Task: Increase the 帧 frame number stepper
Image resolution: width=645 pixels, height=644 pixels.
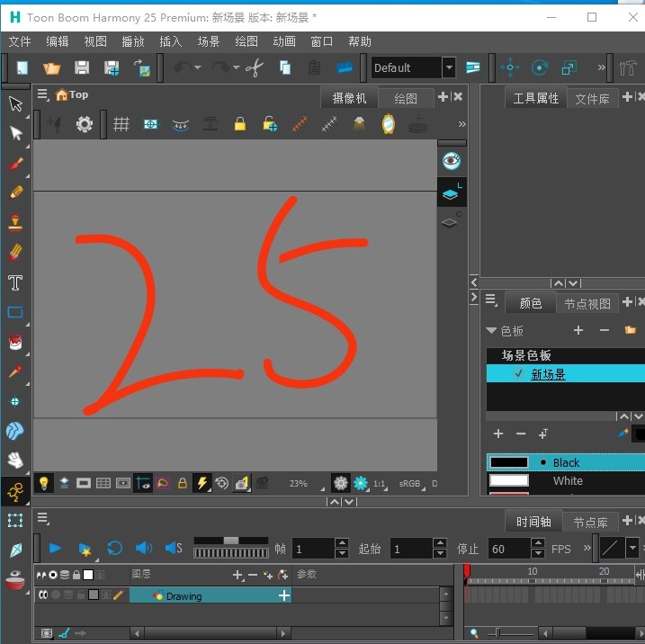Action: coord(342,543)
